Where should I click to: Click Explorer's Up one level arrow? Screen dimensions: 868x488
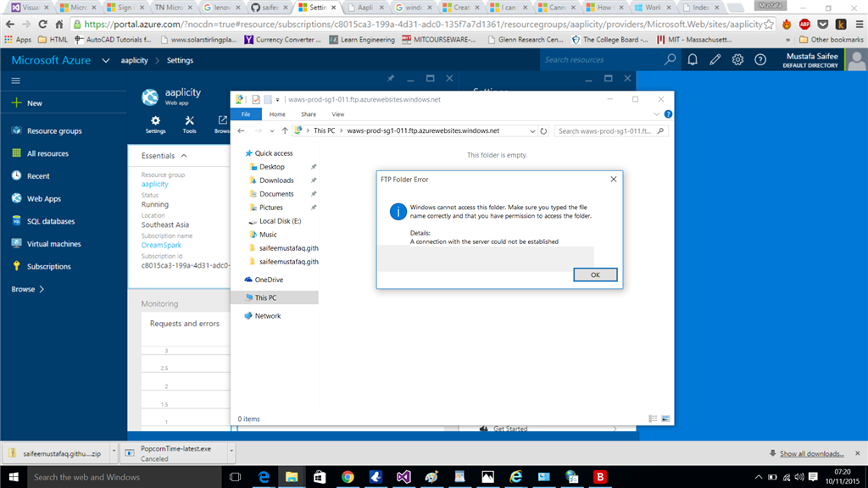tap(285, 131)
